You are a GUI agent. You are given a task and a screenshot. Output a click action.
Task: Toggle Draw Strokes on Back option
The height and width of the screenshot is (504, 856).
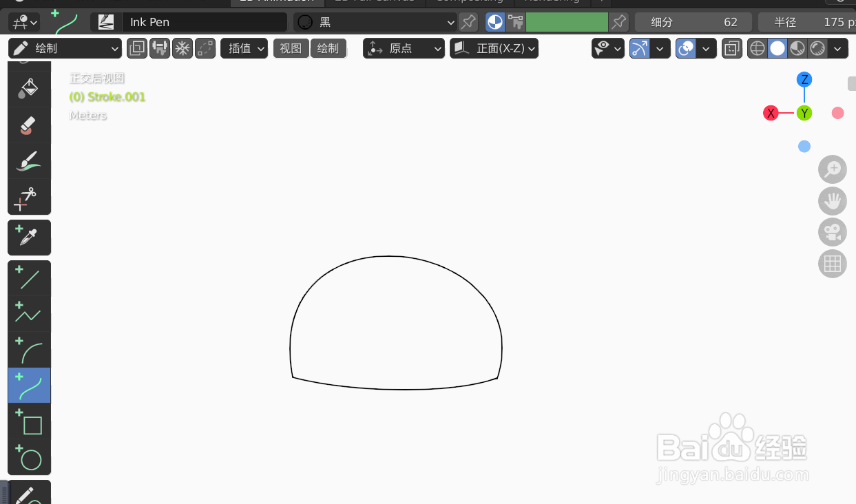click(137, 48)
